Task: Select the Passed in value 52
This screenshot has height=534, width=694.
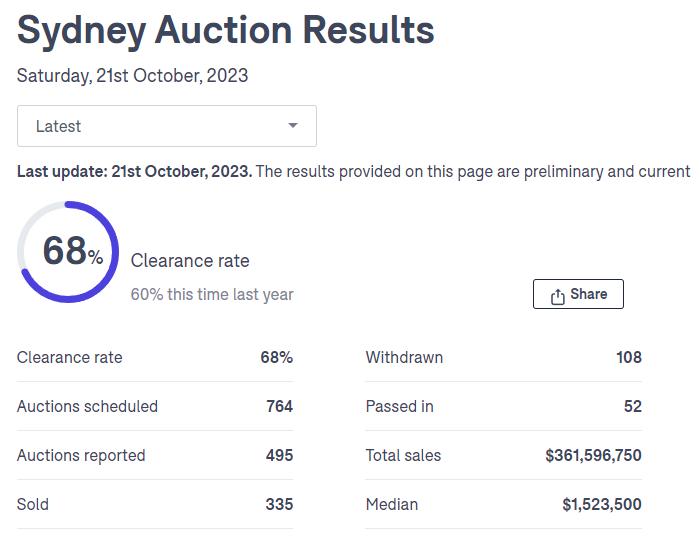Action: coord(632,406)
